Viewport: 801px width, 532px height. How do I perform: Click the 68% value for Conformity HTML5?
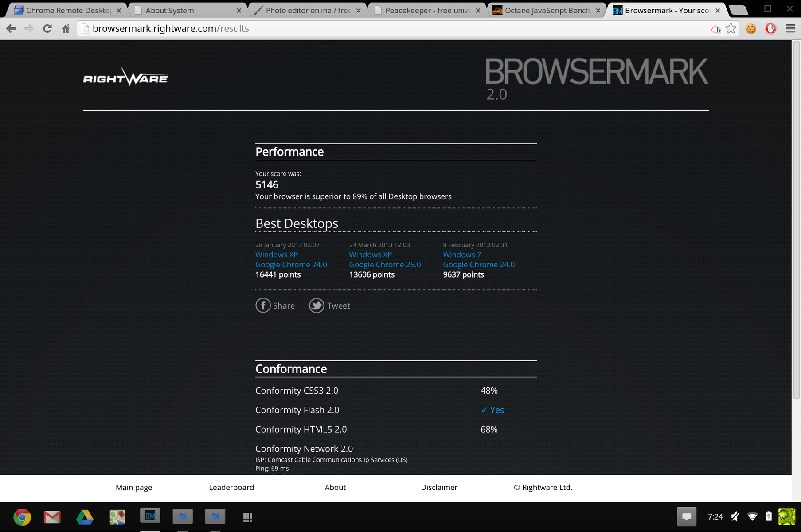(489, 430)
